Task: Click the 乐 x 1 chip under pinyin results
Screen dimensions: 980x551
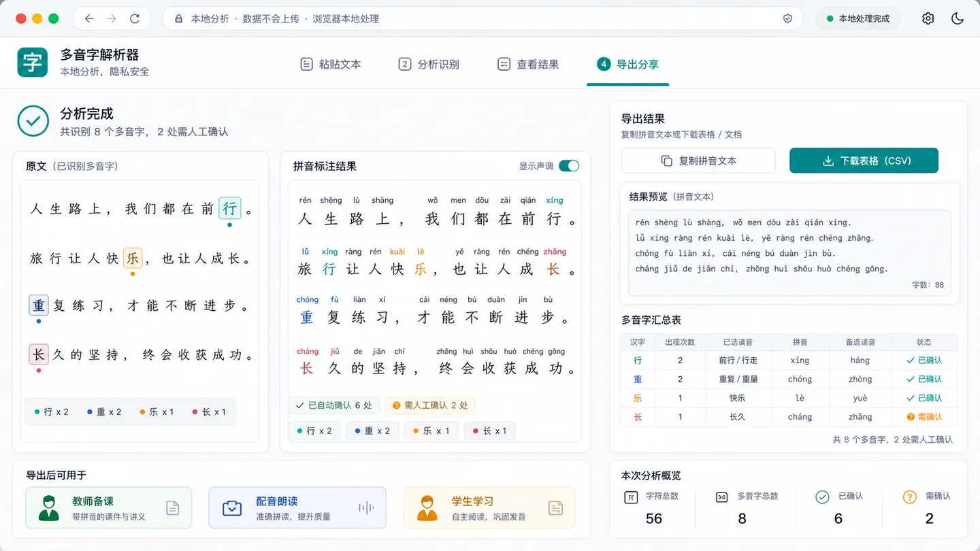Action: point(431,431)
